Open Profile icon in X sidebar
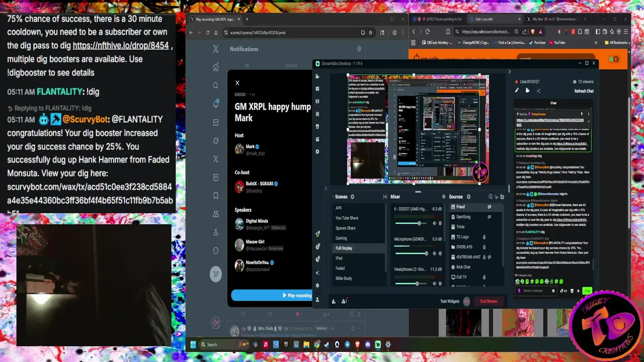The width and height of the screenshot is (644, 362). click(x=216, y=232)
